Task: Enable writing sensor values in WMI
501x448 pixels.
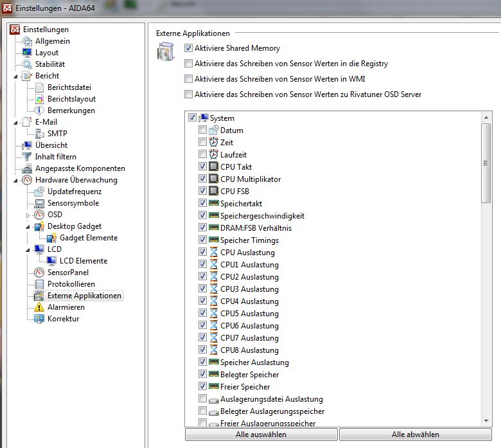Action: click(188, 78)
